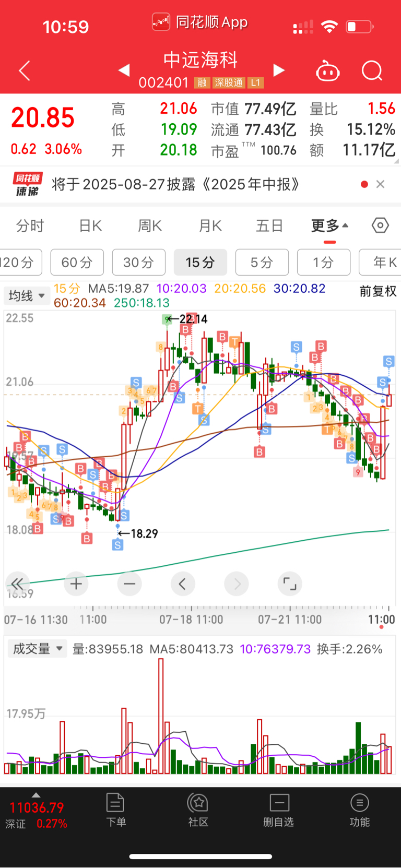Move chart right with chevron icon
This screenshot has width=401, height=868.
[x=237, y=584]
